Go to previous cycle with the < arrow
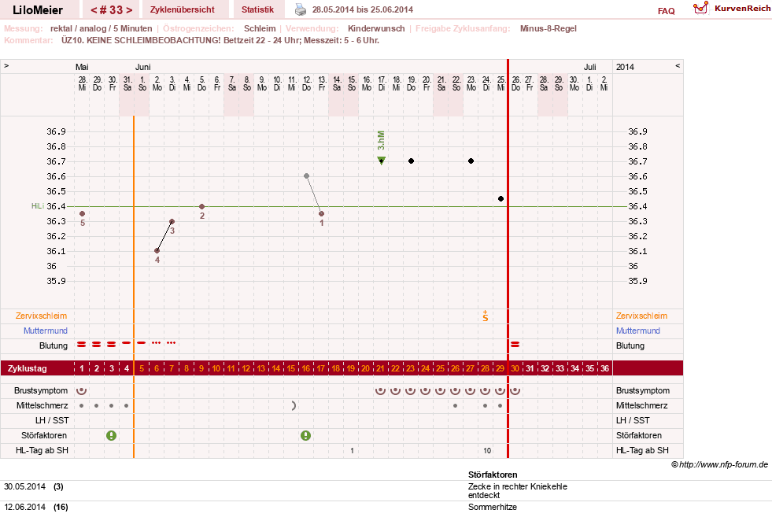The height and width of the screenshot is (532, 772). click(x=94, y=10)
